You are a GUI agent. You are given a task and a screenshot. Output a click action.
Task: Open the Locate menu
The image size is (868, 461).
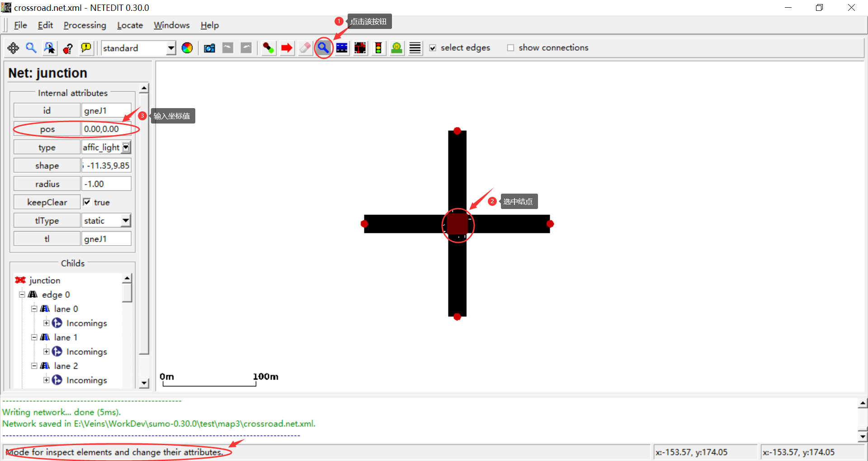point(130,25)
